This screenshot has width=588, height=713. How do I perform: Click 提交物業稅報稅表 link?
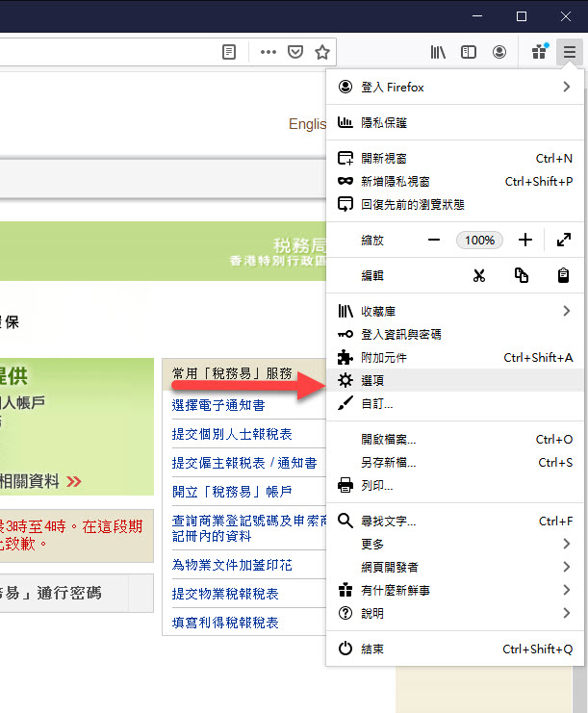click(225, 594)
